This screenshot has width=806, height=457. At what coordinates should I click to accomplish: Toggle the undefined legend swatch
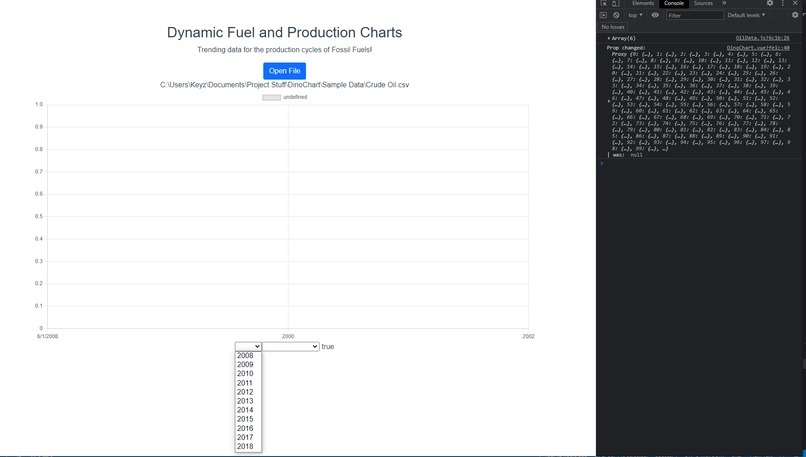[271, 97]
